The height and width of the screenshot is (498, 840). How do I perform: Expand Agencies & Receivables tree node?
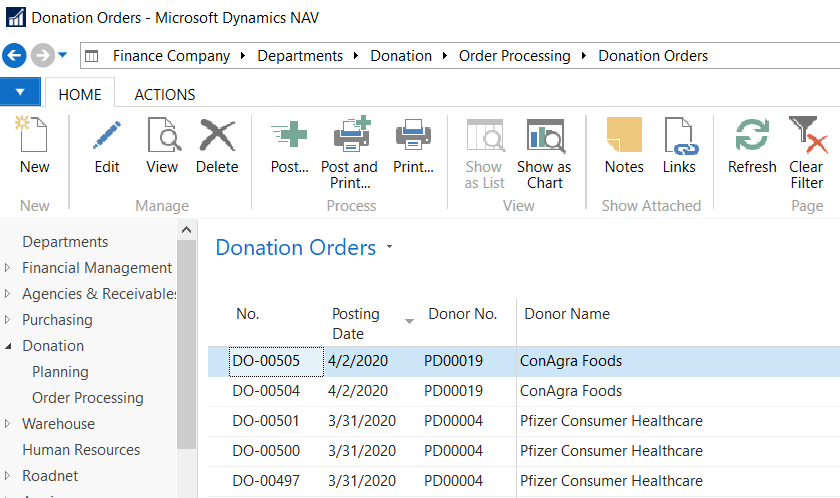click(x=8, y=293)
